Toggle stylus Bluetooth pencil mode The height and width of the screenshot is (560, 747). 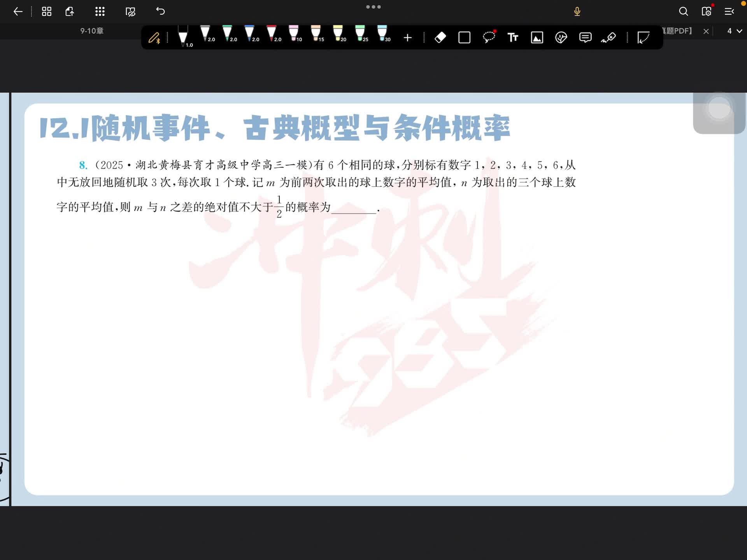(154, 38)
